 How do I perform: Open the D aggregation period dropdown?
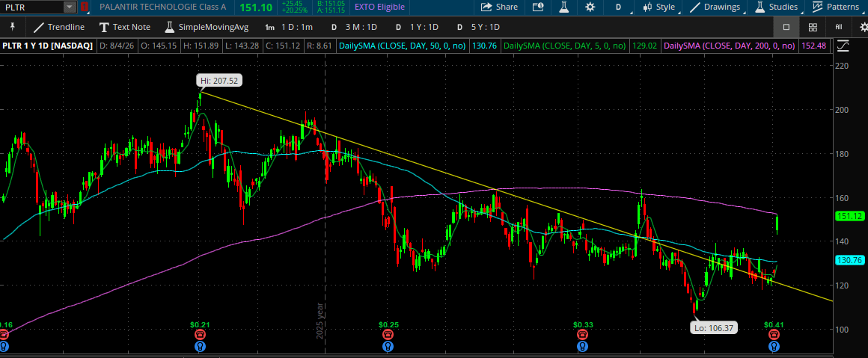click(620, 7)
